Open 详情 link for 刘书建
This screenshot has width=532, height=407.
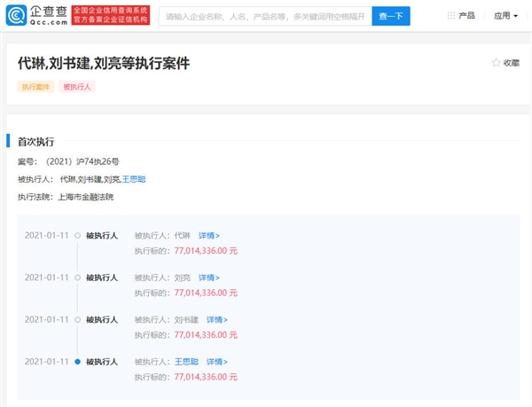coord(216,319)
